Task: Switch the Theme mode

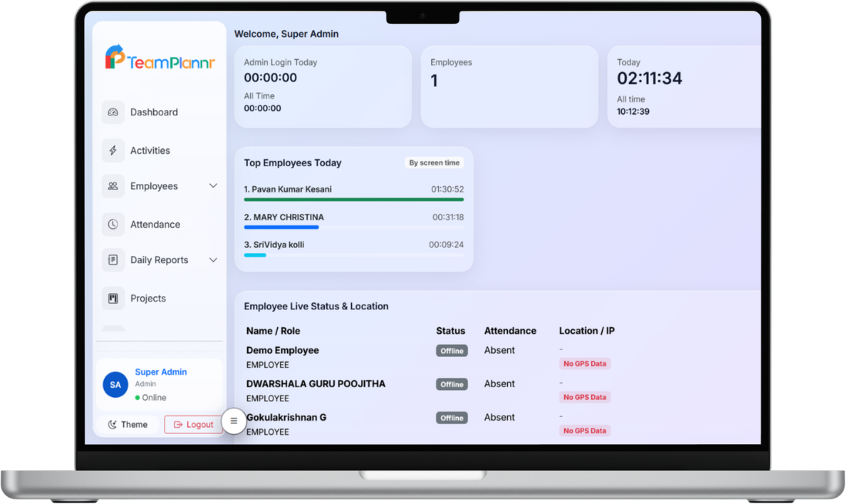Action: click(128, 425)
